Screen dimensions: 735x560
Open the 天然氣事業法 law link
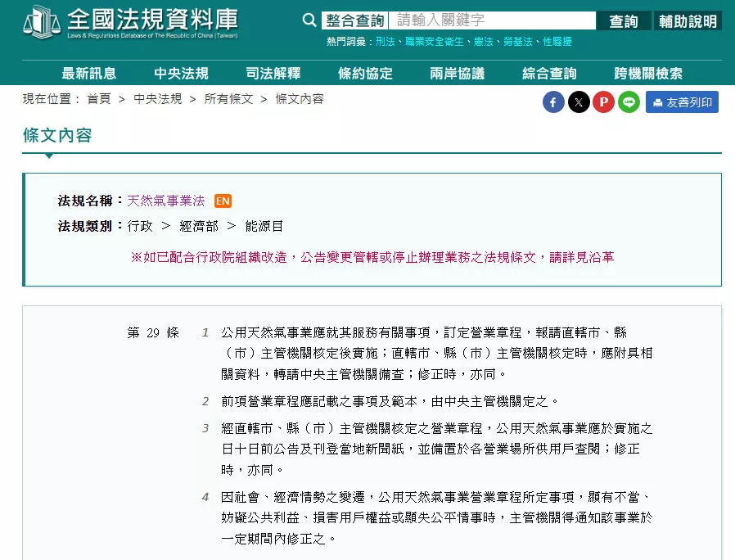[x=166, y=201]
